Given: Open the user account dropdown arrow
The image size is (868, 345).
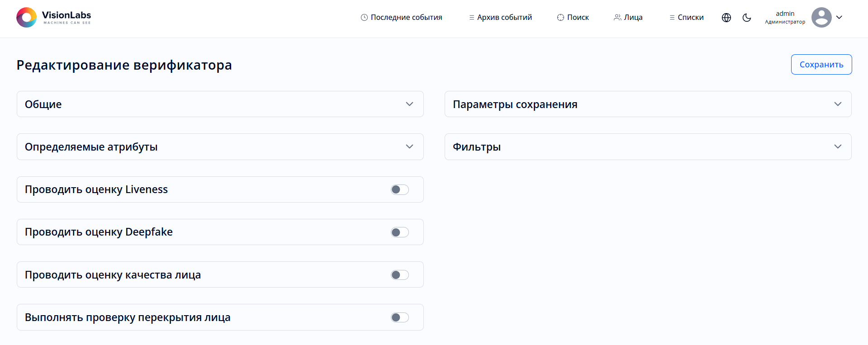Looking at the screenshot, I should pos(839,18).
